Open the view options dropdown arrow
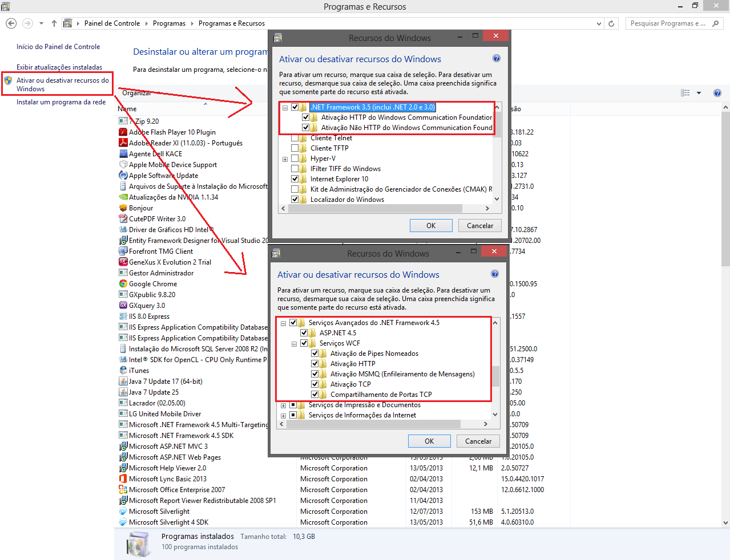Viewport: 730px width, 560px height. click(x=699, y=93)
